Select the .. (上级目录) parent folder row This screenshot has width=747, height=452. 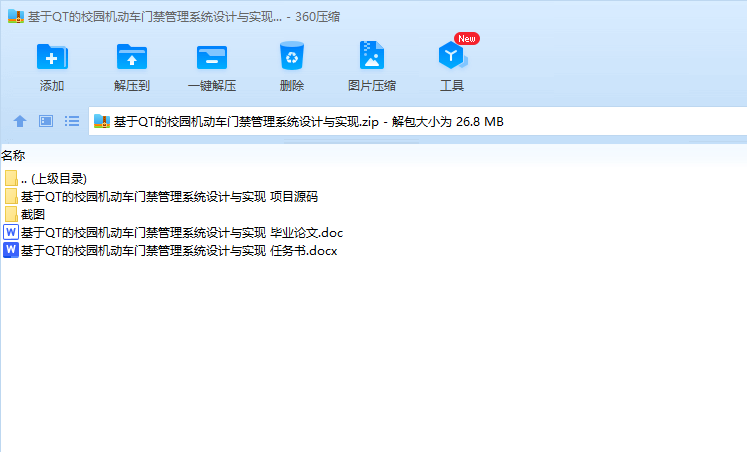[x=46, y=179]
